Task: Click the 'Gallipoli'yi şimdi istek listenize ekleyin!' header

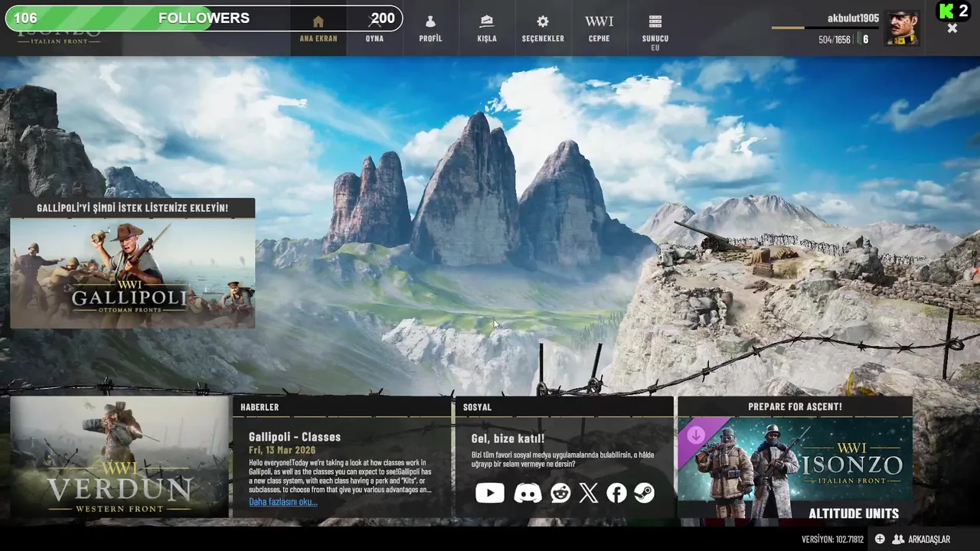Action: [x=132, y=208]
